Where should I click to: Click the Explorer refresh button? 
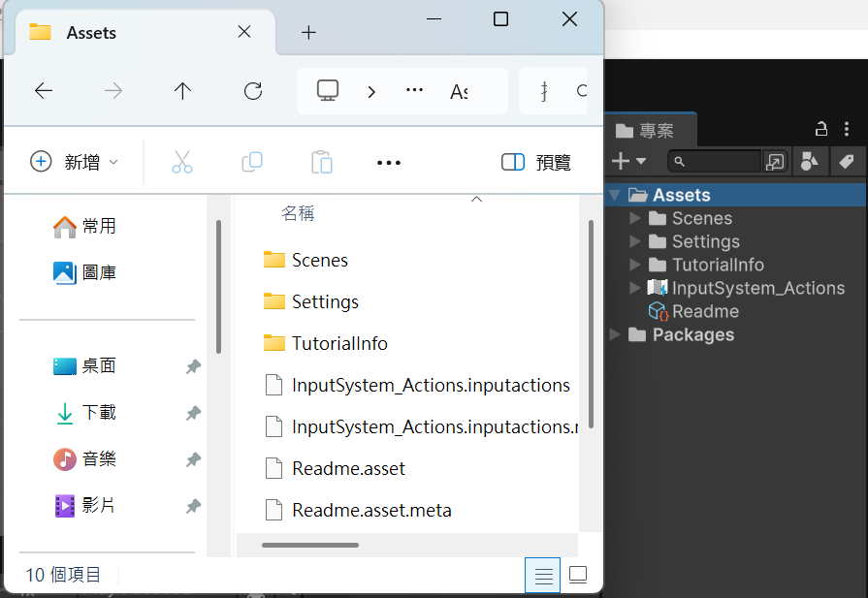[x=253, y=91]
